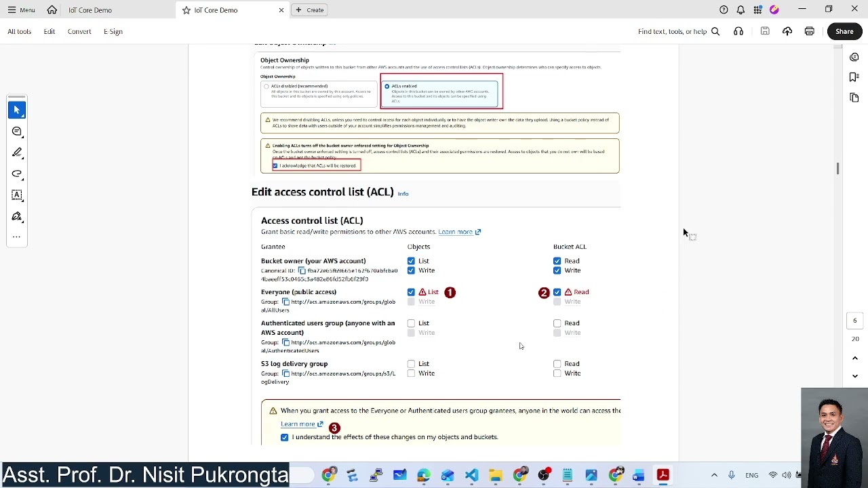Open the Edit tools menu

coord(50,32)
